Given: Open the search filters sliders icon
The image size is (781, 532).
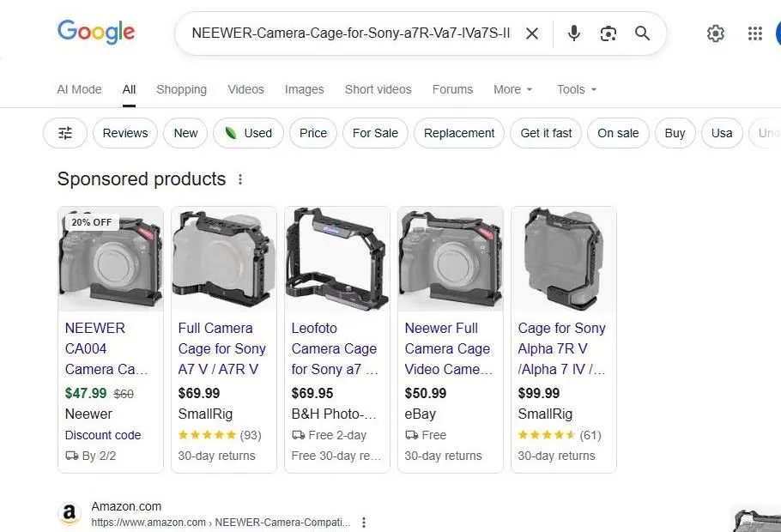Looking at the screenshot, I should click(x=64, y=133).
